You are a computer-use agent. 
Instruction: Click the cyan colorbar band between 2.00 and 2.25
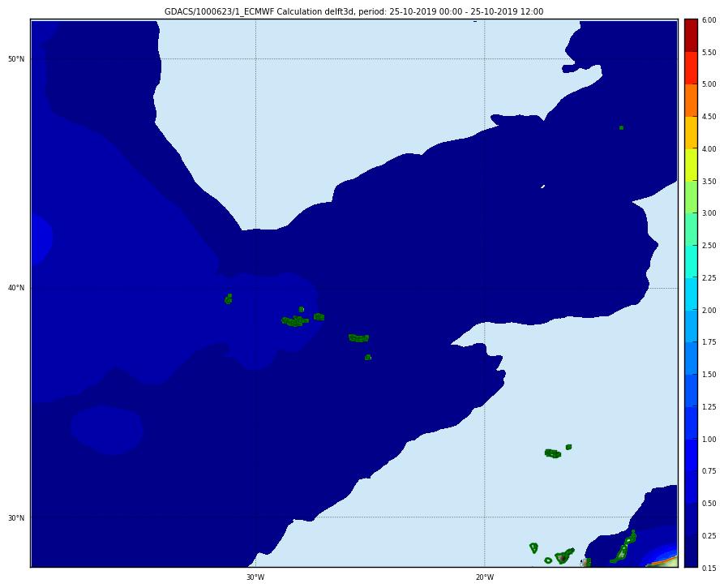coord(690,294)
